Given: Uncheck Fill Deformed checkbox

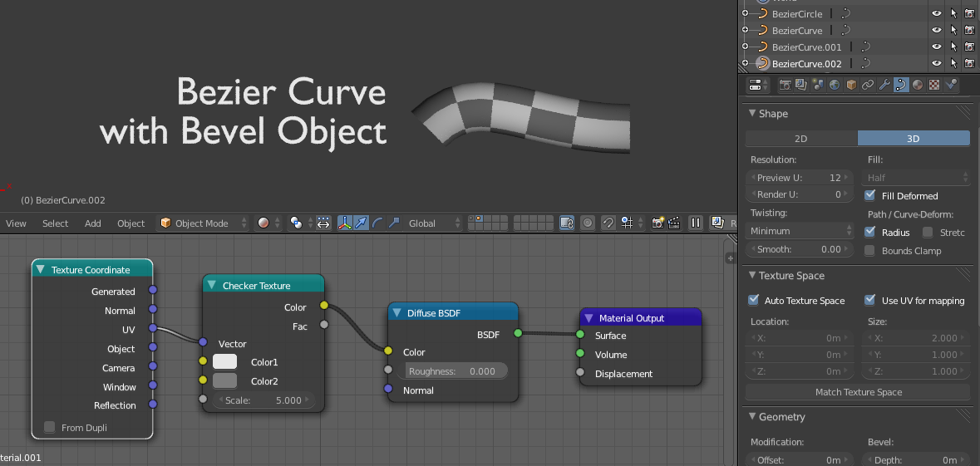Looking at the screenshot, I should pos(869,195).
